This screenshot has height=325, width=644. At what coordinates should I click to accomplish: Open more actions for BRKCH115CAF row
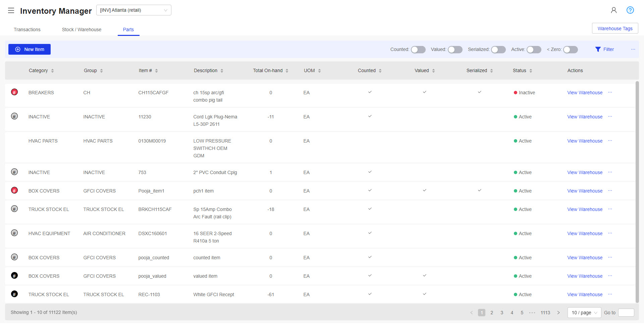(x=610, y=209)
